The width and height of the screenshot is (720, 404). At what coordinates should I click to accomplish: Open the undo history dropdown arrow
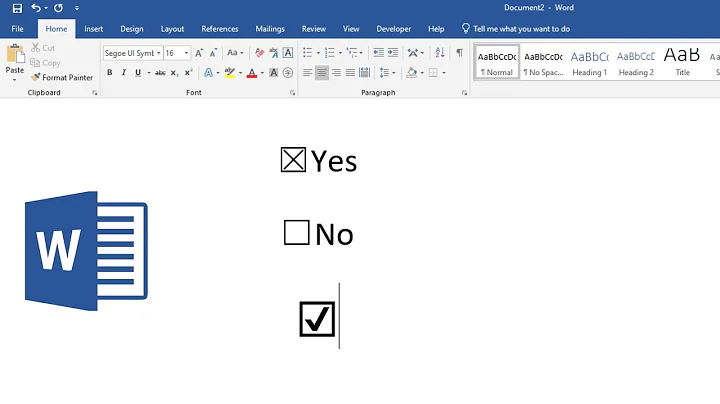[46, 8]
